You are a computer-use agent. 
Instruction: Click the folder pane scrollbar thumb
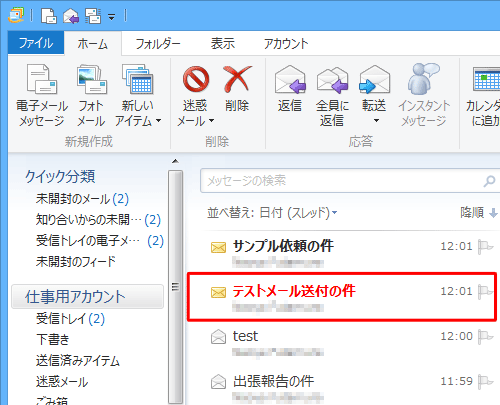(175, 287)
